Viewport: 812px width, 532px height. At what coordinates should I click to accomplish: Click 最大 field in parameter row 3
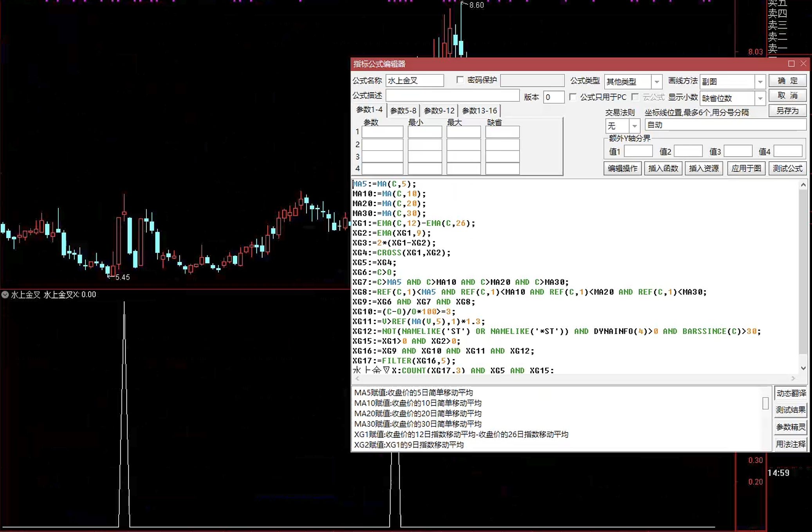pos(464,156)
